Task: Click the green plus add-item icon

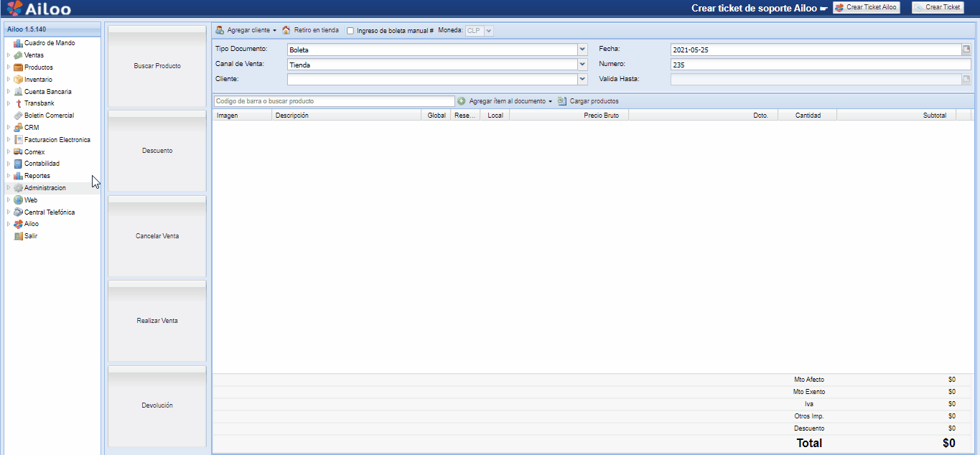Action: (462, 101)
